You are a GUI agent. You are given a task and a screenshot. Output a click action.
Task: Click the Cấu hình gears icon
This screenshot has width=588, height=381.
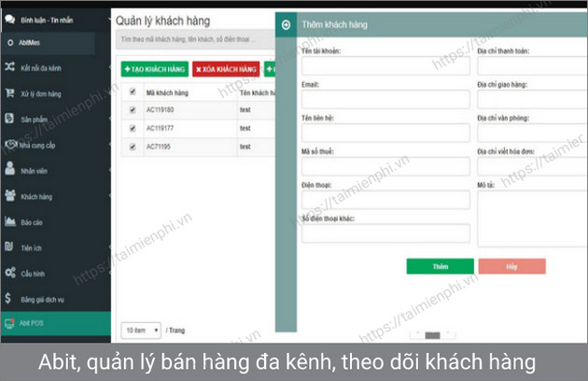coord(9,272)
